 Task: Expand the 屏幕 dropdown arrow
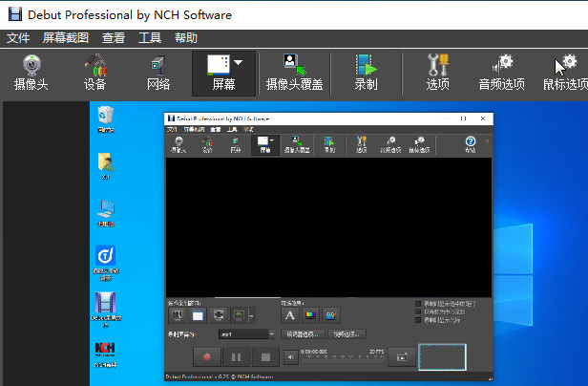point(239,63)
